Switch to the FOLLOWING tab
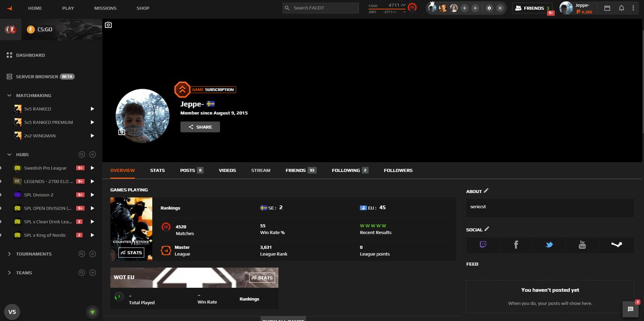The width and height of the screenshot is (644, 321). [x=350, y=170]
